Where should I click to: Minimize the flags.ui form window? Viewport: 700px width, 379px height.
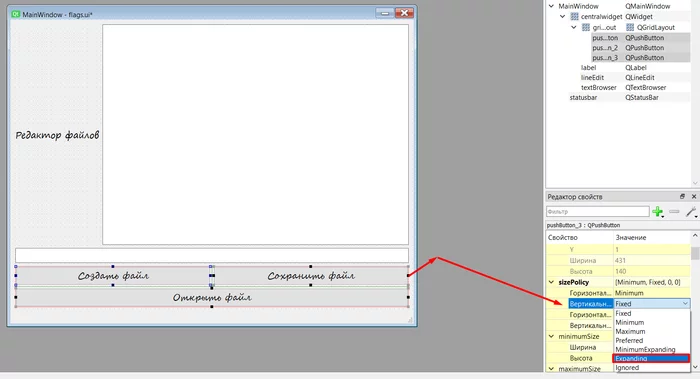click(x=385, y=13)
